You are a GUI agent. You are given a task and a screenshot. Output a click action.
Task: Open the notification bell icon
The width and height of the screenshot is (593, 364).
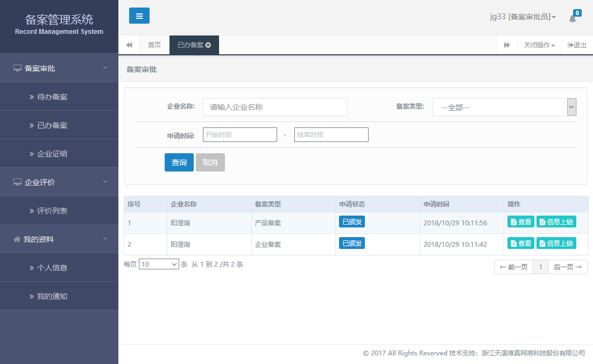tap(572, 18)
